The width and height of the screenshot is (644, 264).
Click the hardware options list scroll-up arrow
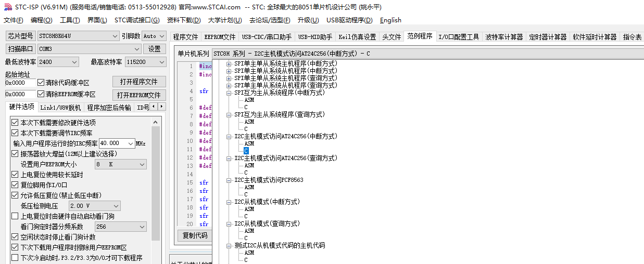[155, 122]
